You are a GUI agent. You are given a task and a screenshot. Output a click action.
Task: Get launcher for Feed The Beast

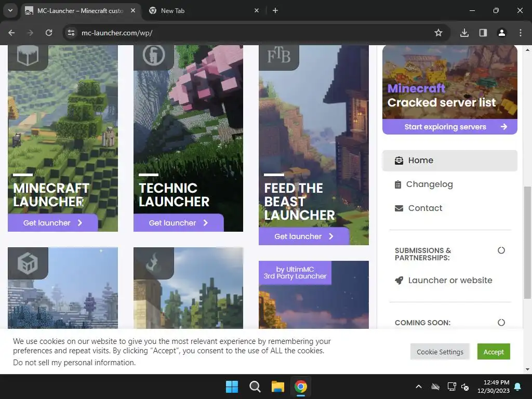pos(304,236)
